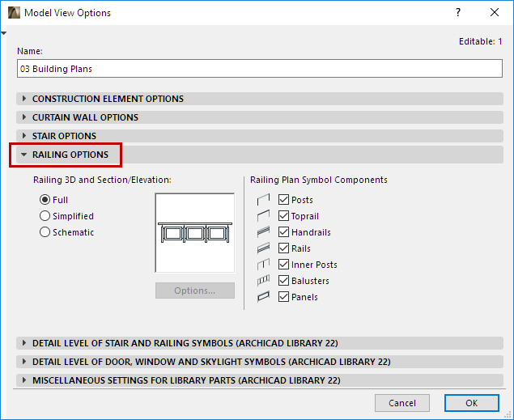Click the Toprail plan symbol icon
The width and height of the screenshot is (514, 420).
click(x=263, y=216)
